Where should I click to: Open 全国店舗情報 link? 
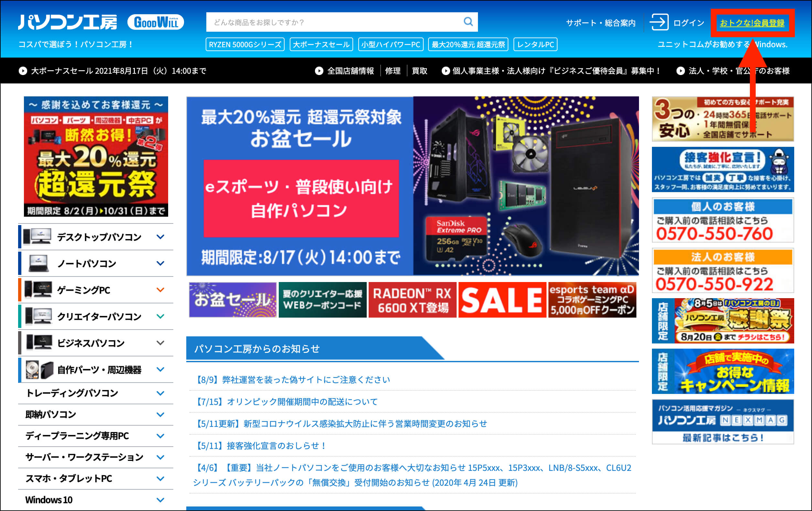coord(351,71)
